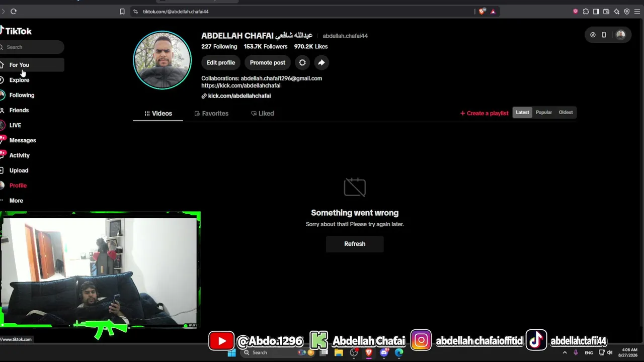Open the browser extensions puzzle icon
Image resolution: width=644 pixels, height=362 pixels.
click(586, 11)
